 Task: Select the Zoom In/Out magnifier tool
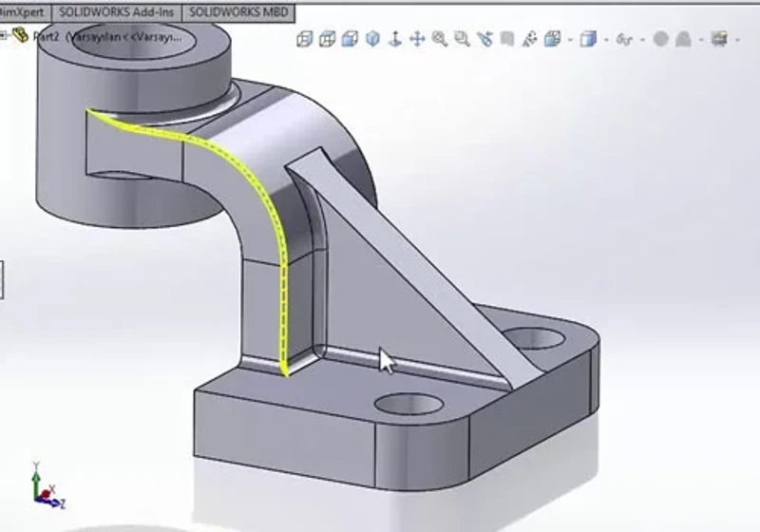coord(440,39)
